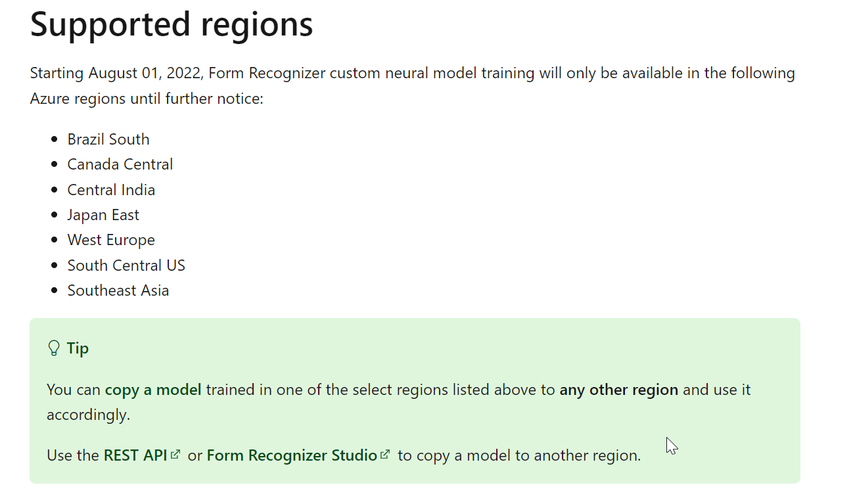The image size is (853, 504).
Task: Click the bold 'any other region' text
Action: coord(618,390)
